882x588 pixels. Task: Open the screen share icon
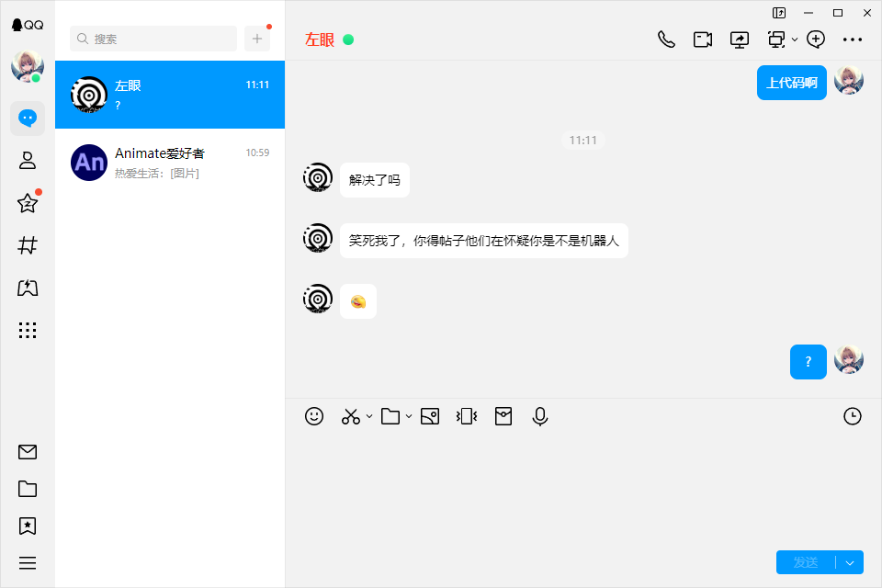[739, 40]
